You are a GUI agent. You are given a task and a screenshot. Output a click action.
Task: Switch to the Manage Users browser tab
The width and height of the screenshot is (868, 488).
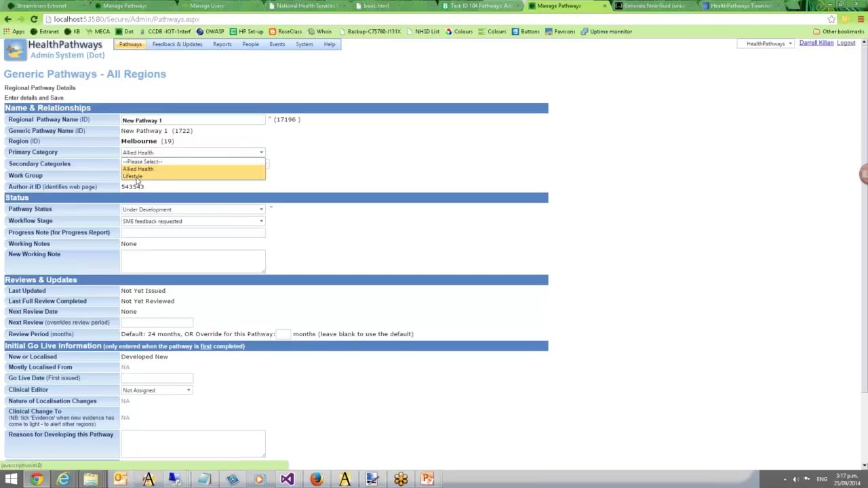point(207,6)
